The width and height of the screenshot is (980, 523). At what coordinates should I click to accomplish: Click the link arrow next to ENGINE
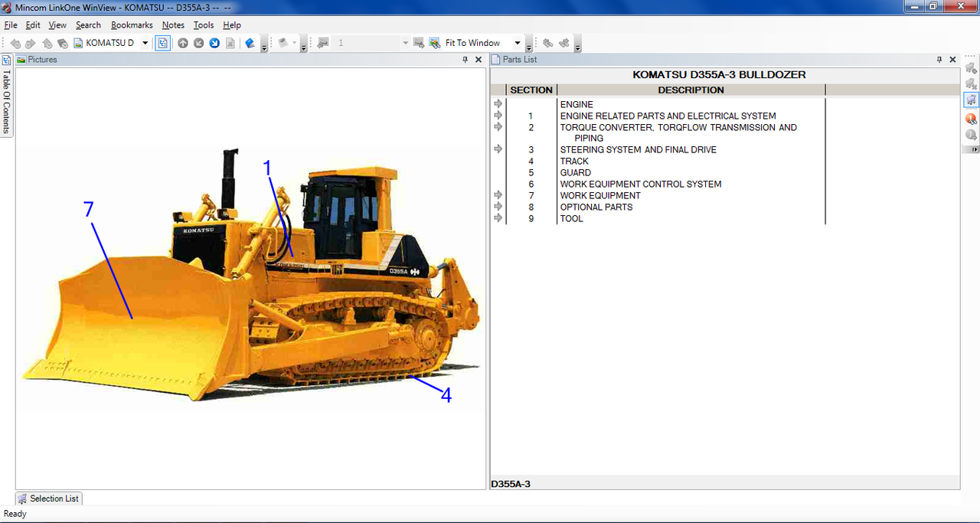498,103
